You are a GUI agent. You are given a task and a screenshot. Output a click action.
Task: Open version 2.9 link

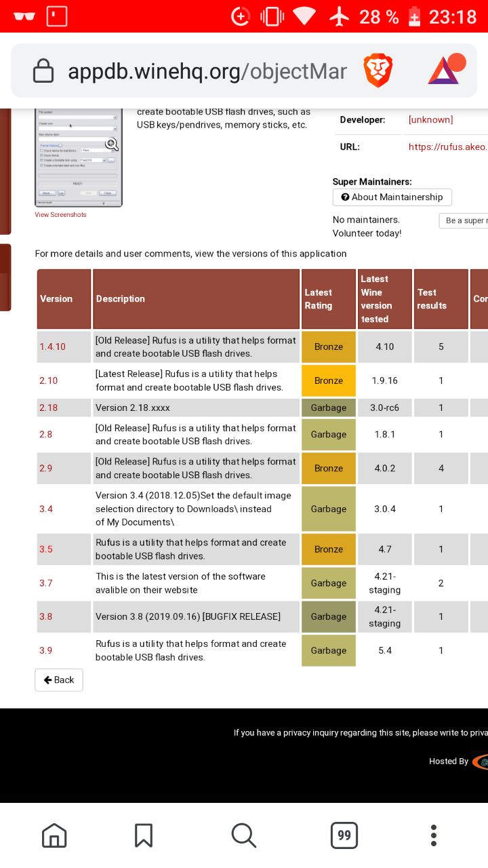[x=46, y=469]
